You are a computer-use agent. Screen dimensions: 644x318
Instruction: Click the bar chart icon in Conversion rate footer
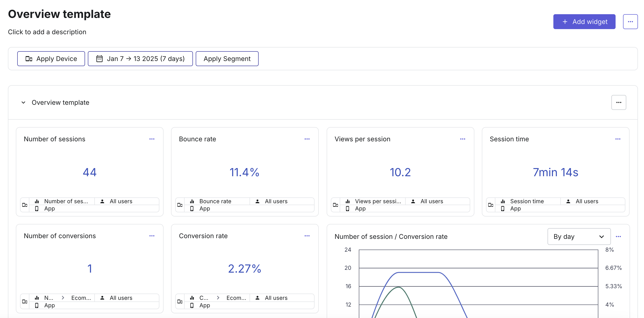[x=192, y=298]
